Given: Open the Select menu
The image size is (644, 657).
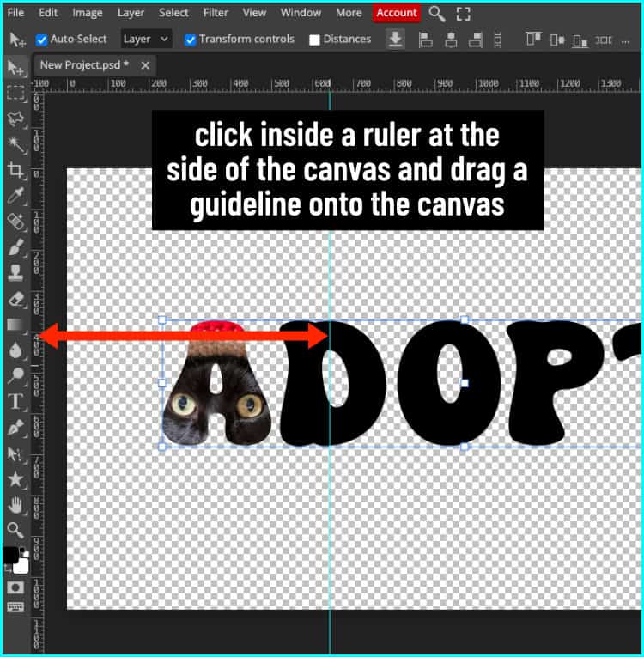Looking at the screenshot, I should click(x=173, y=13).
